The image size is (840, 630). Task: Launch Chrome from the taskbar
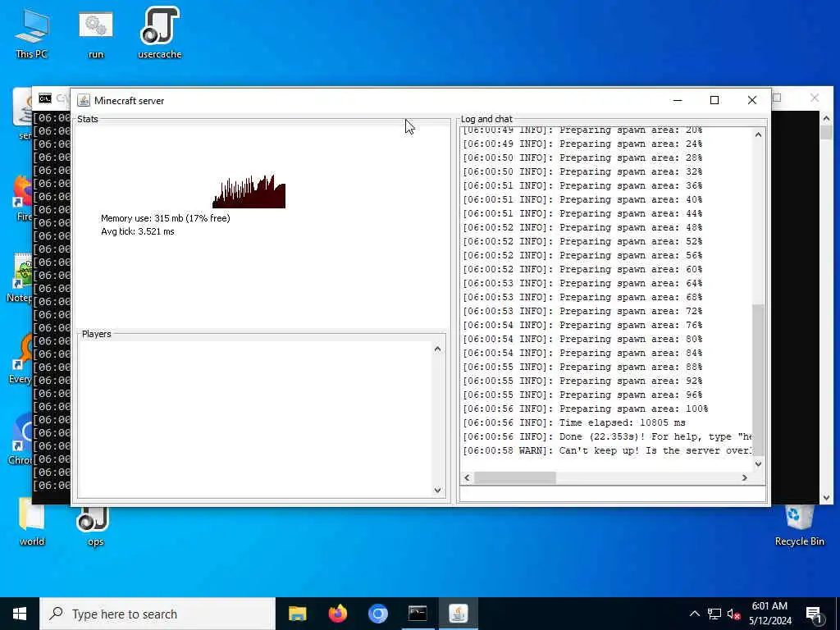click(377, 614)
